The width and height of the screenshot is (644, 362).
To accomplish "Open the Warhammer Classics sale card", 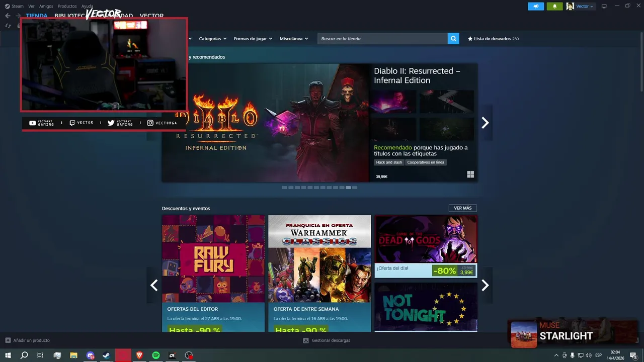I will click(319, 274).
